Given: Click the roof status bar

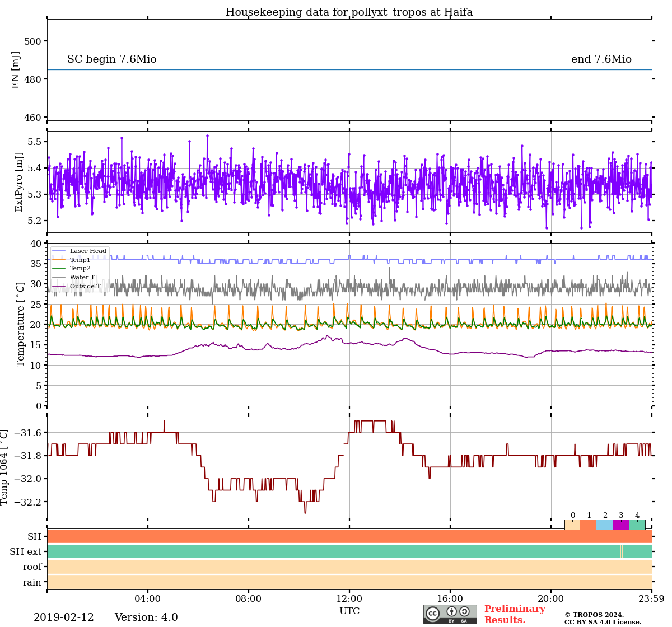Looking at the screenshot, I should 349,567.
